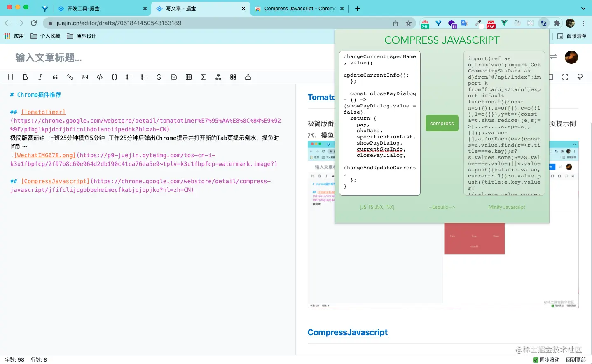
Task: Open the last icon in the editor's left toolbar group
Action: 248,77
